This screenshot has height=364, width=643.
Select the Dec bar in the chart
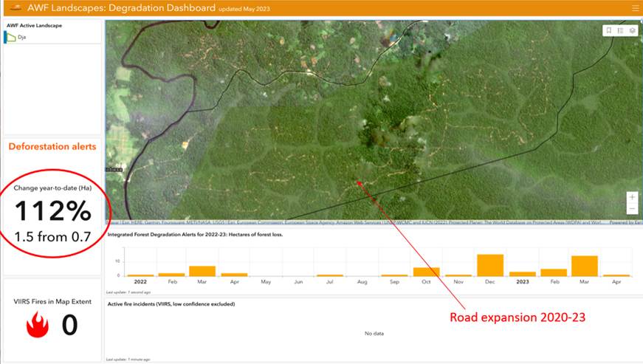coord(490,265)
